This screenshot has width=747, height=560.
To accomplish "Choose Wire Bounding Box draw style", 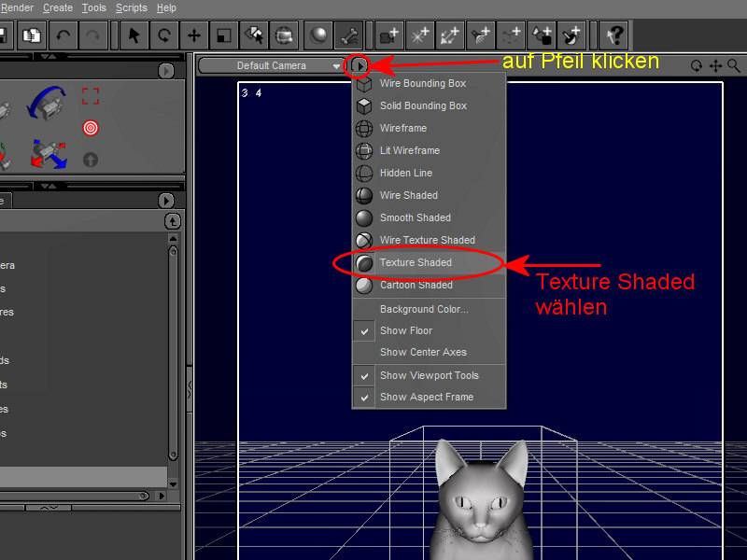I will click(x=429, y=83).
